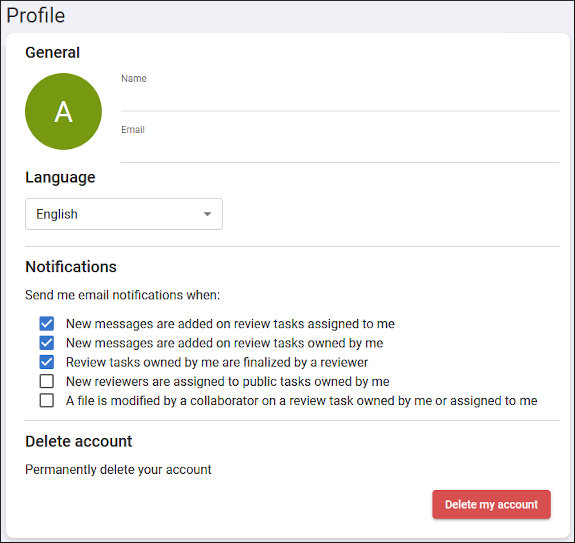Viewport: 575px width, 543px height.
Task: Enable new reviewers assigned to public tasks notification
Action: (47, 381)
